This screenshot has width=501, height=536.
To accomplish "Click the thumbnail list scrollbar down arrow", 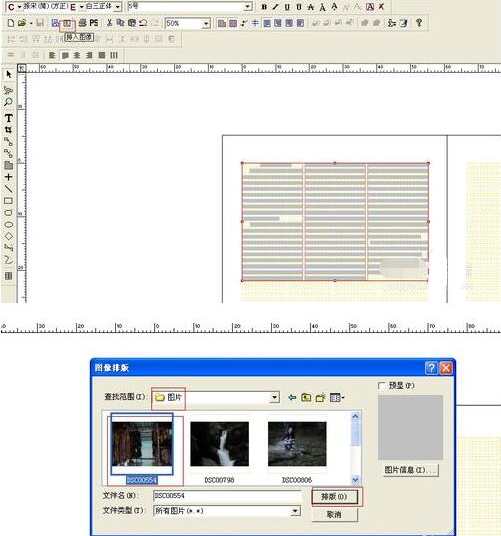I will 355,480.
